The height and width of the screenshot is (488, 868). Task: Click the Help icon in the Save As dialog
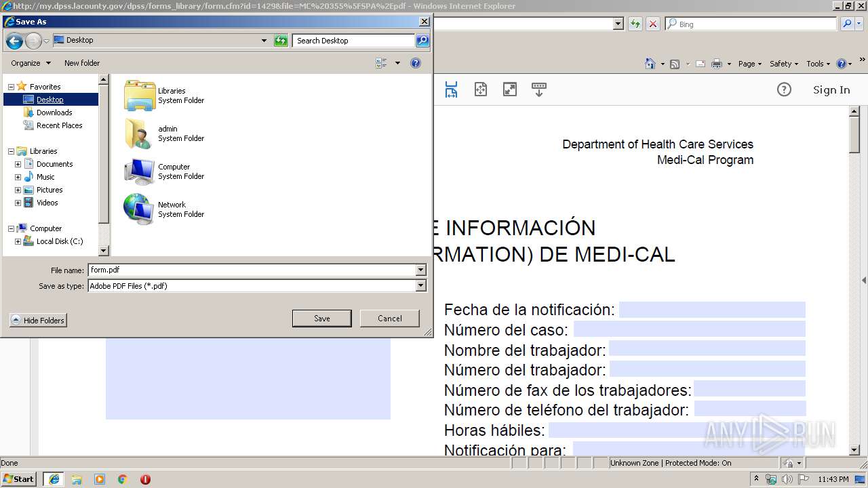416,62
